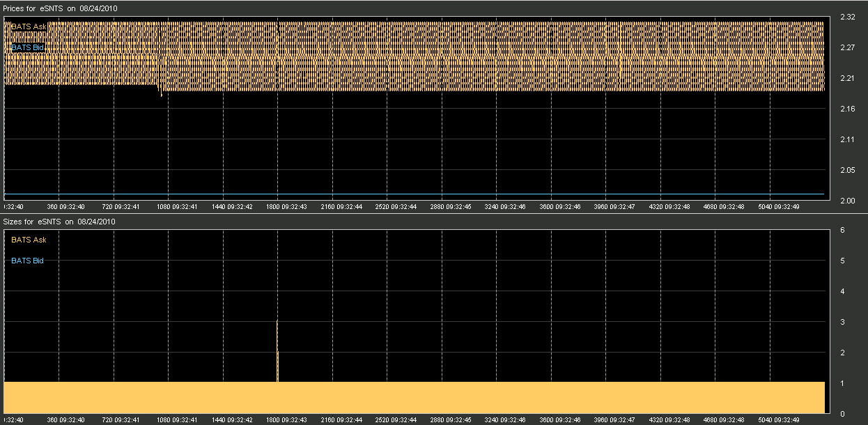Click '720 09:32:41' under the Prices chart

click(120, 207)
